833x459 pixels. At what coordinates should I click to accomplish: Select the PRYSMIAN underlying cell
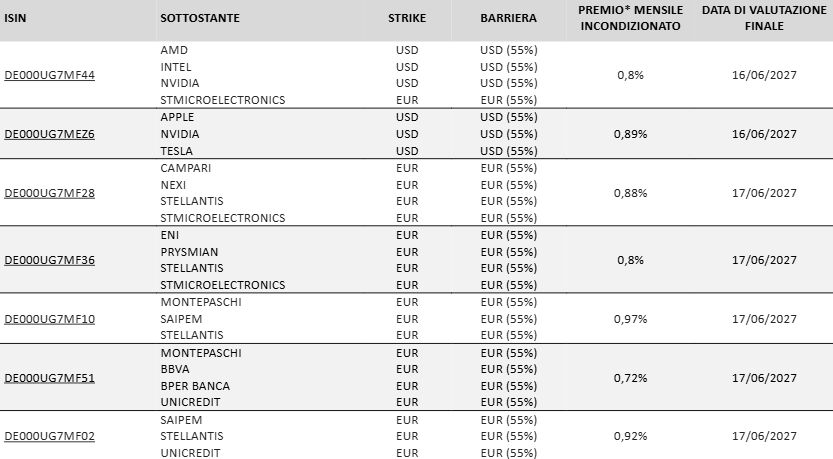[189, 252]
